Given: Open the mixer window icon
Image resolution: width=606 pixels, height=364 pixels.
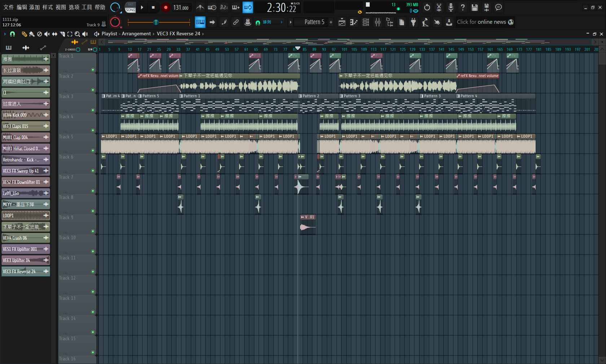Looking at the screenshot, I should [377, 22].
